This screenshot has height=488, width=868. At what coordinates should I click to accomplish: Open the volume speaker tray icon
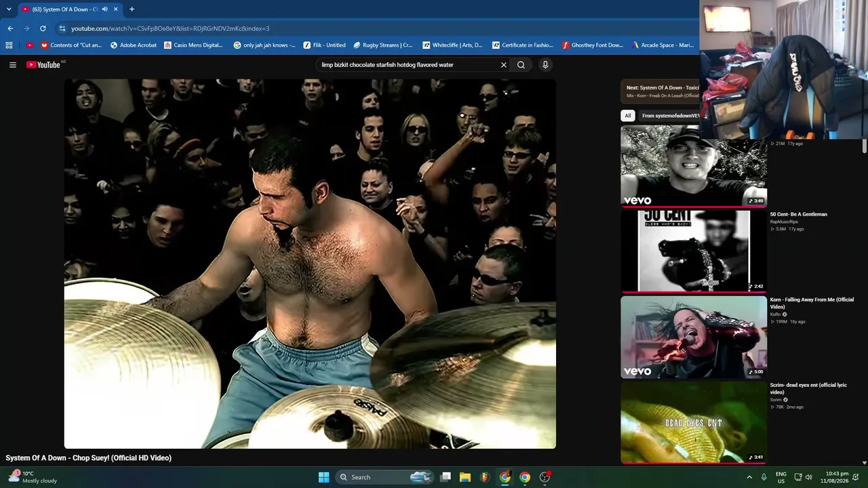[x=808, y=477]
